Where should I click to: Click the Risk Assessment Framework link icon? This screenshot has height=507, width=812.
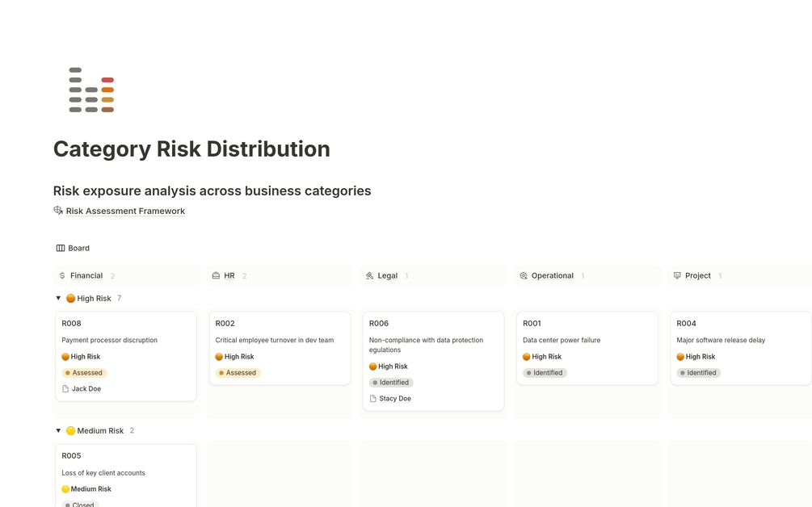click(58, 211)
